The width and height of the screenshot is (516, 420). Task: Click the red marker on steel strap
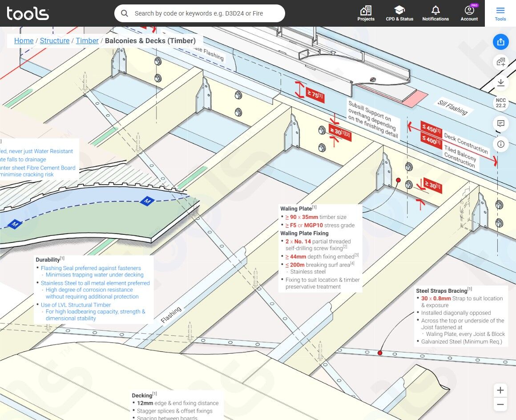380,352
